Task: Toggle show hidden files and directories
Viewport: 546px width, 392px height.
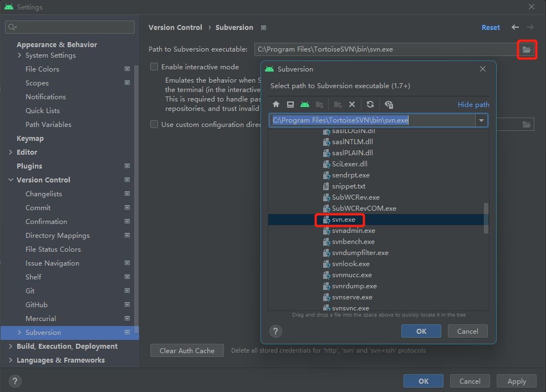Action: [x=389, y=104]
